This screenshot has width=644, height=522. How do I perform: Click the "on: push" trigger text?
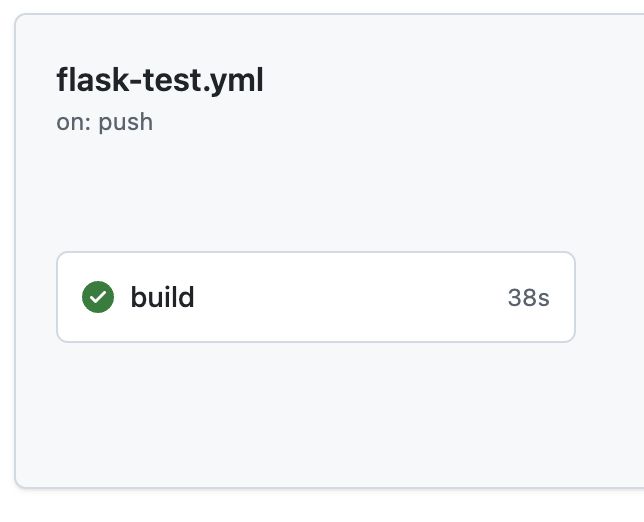click(x=105, y=123)
